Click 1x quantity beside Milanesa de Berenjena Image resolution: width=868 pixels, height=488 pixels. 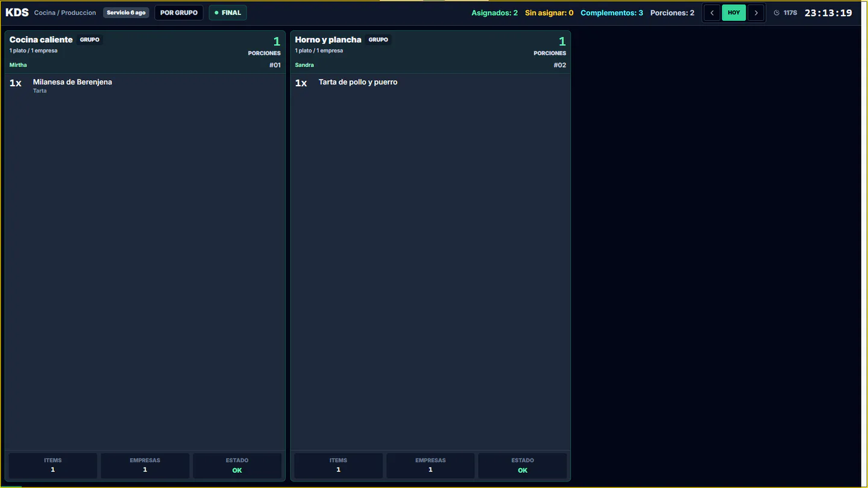click(x=15, y=83)
